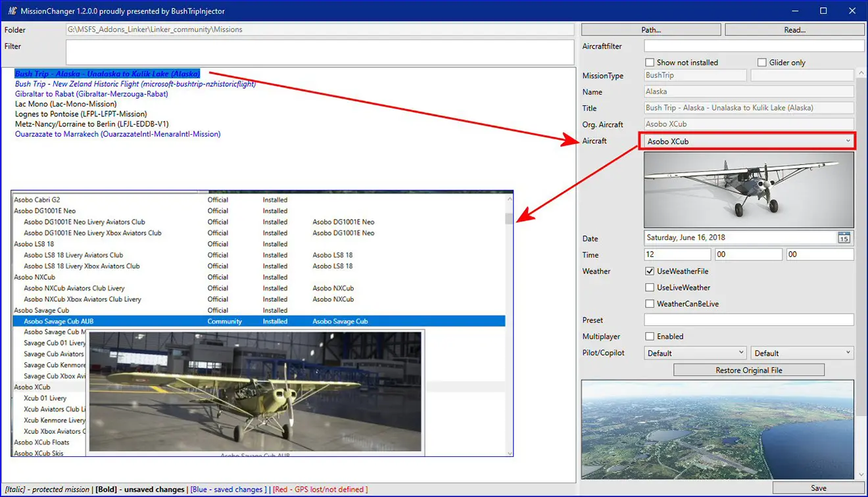868x497 pixels.
Task: Click the Savage Cub hangar preview image
Action: (x=255, y=391)
